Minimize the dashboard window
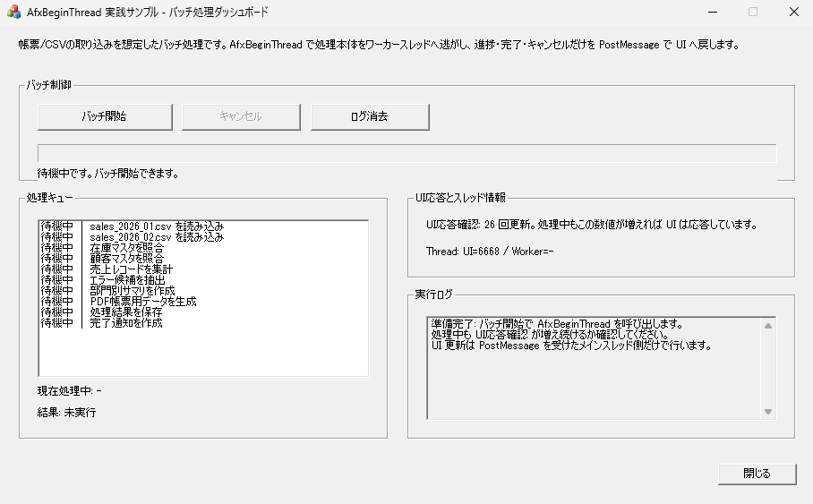The image size is (813, 504). point(713,12)
